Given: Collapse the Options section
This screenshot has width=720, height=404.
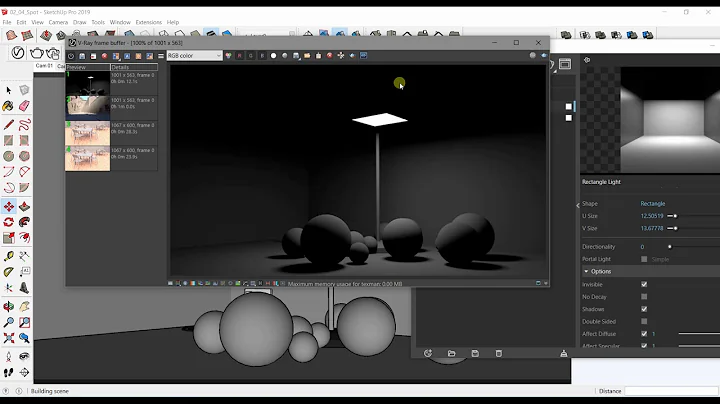Looking at the screenshot, I should pyautogui.click(x=586, y=272).
